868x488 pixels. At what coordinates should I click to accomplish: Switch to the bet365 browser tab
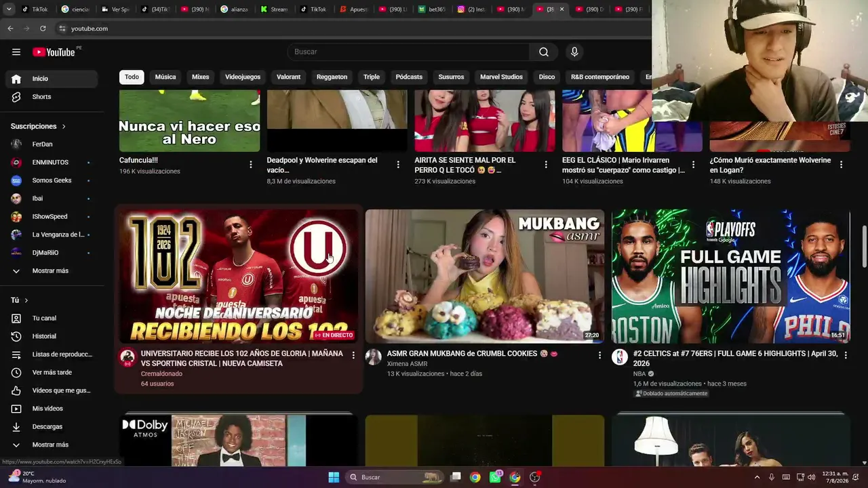pos(432,9)
